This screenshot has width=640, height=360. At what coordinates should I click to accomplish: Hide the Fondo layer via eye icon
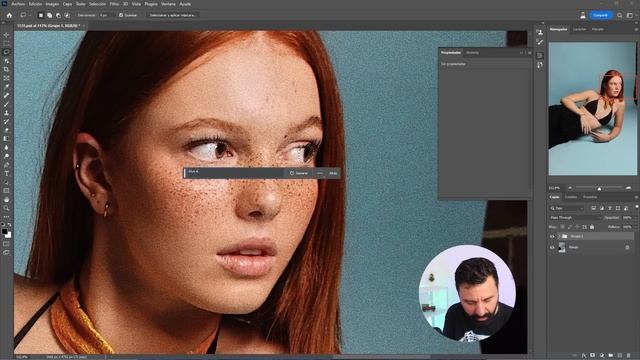pyautogui.click(x=552, y=247)
